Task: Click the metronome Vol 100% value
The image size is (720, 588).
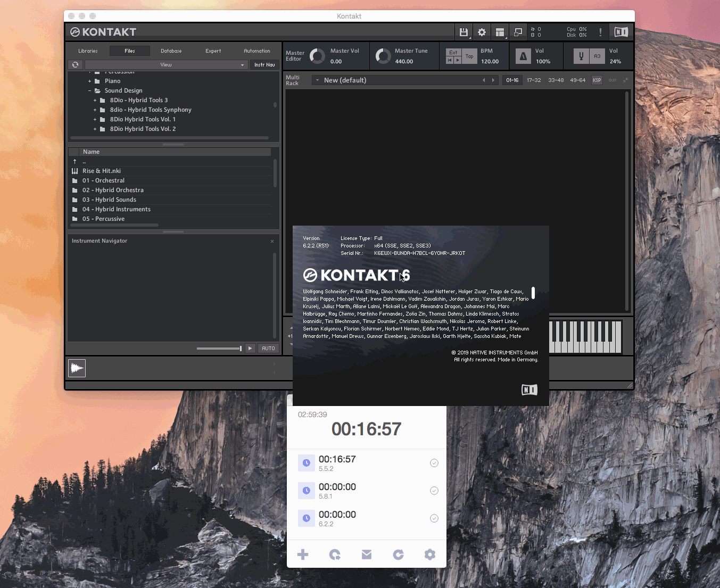Action: pyautogui.click(x=543, y=62)
